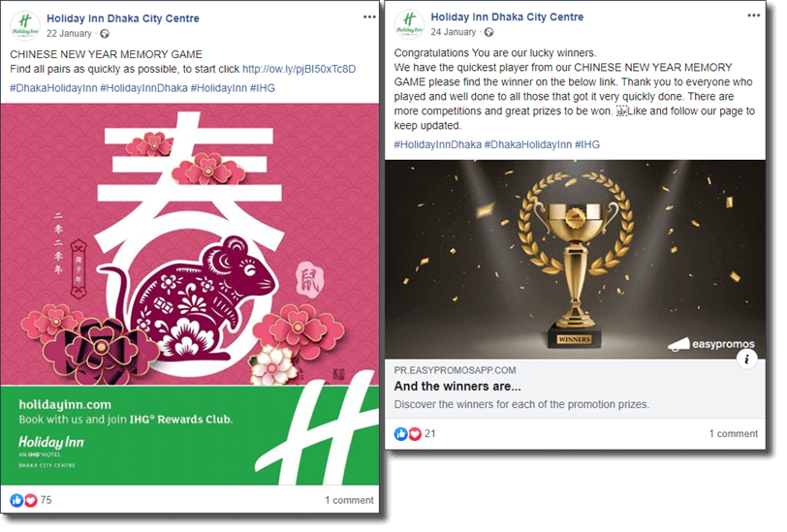Viewport: 787px width, 532px height.
Task: Click like reaction icon beside 75
Action: click(x=16, y=500)
